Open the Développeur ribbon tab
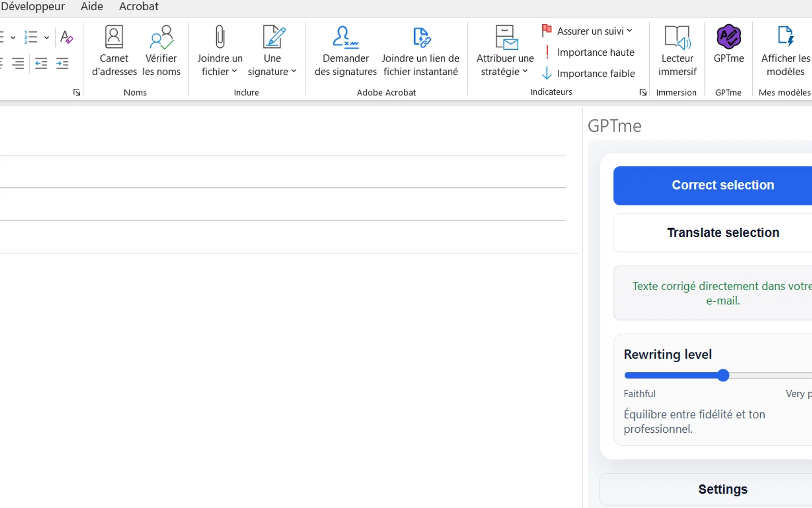812x508 pixels. coord(32,7)
